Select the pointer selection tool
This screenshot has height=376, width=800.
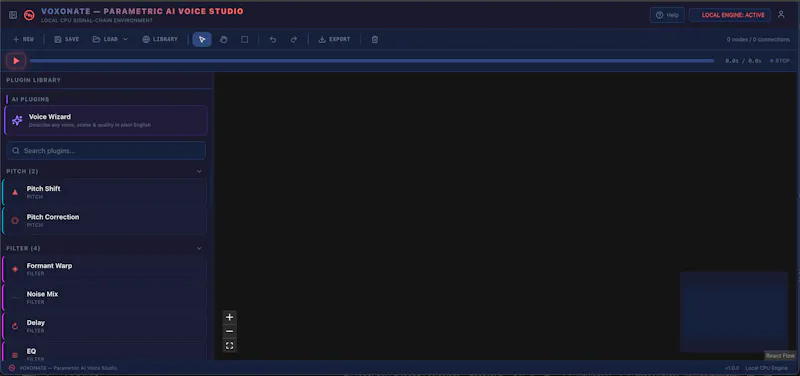pyautogui.click(x=202, y=39)
